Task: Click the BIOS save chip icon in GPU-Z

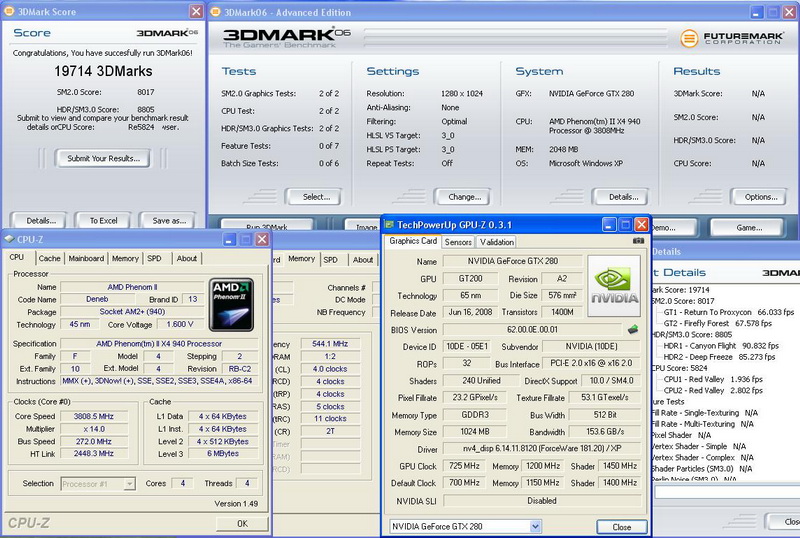Action: [x=633, y=329]
